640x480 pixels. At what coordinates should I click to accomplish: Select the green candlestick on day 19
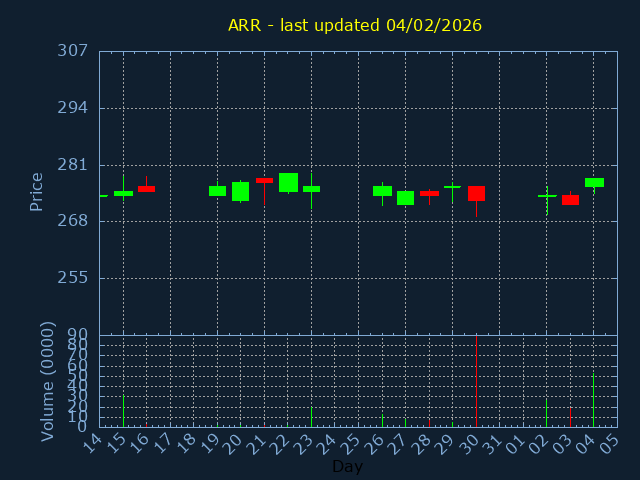(x=217, y=191)
